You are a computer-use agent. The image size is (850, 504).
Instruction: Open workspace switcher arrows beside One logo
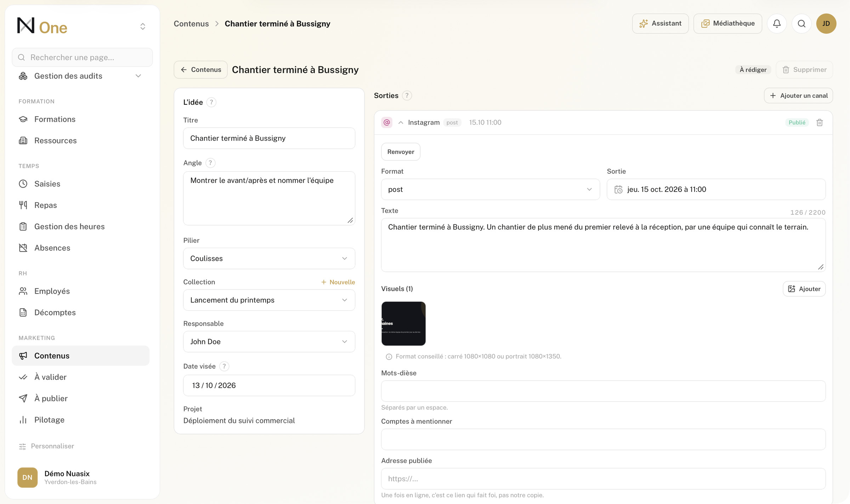pyautogui.click(x=143, y=27)
